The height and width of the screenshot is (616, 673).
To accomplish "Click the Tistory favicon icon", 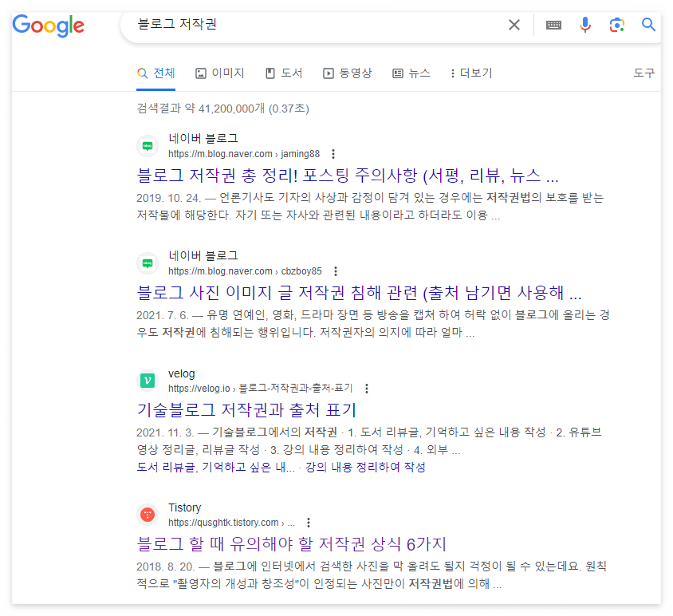I will click(148, 515).
